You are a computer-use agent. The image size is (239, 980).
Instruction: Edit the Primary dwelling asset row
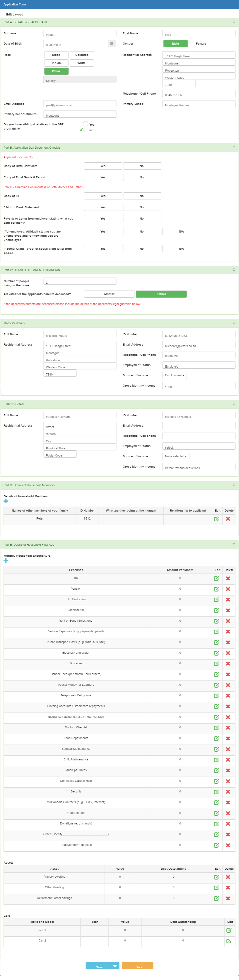click(217, 877)
